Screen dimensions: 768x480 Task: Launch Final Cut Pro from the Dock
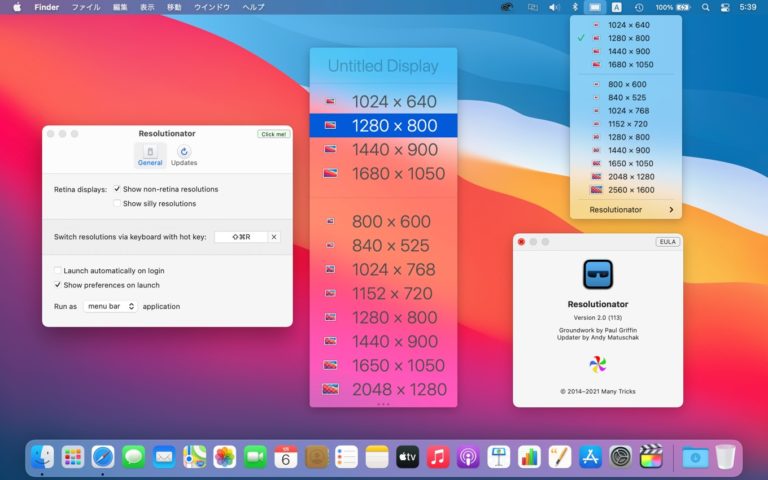point(651,457)
